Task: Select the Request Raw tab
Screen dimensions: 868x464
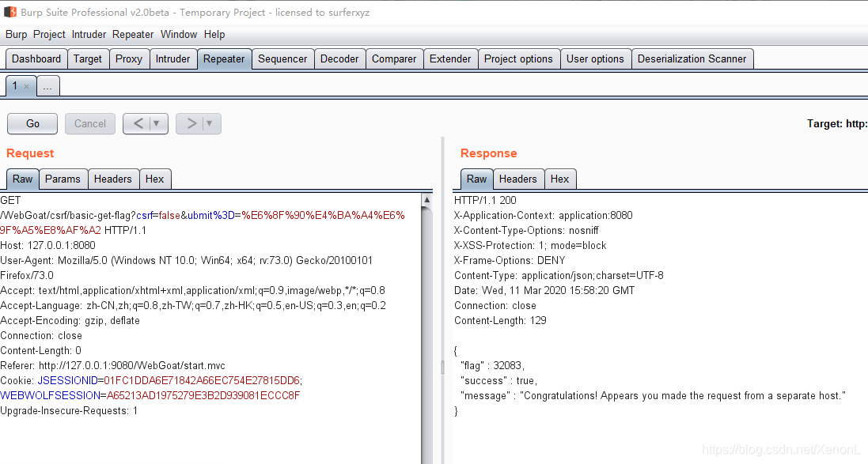Action: pyautogui.click(x=23, y=179)
